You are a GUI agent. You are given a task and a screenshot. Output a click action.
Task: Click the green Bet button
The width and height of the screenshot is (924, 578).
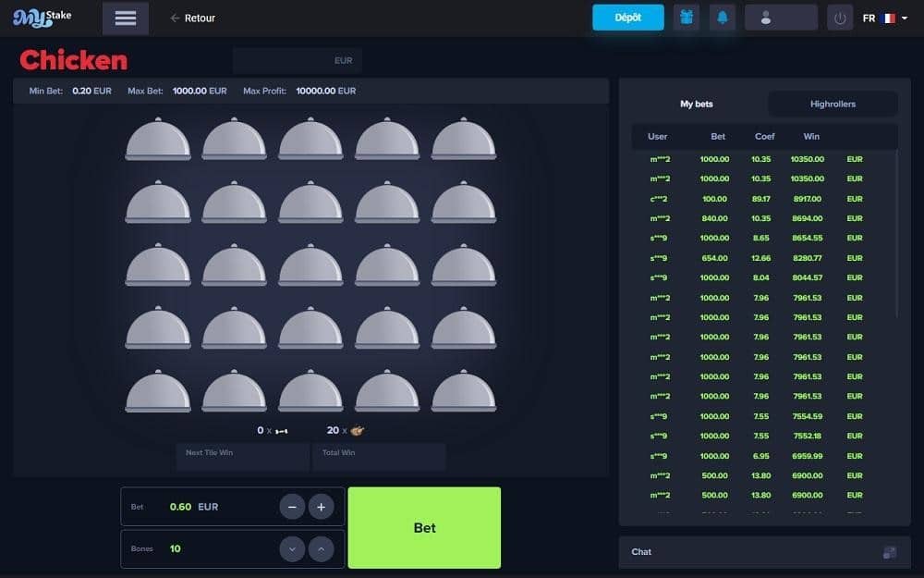pos(424,528)
